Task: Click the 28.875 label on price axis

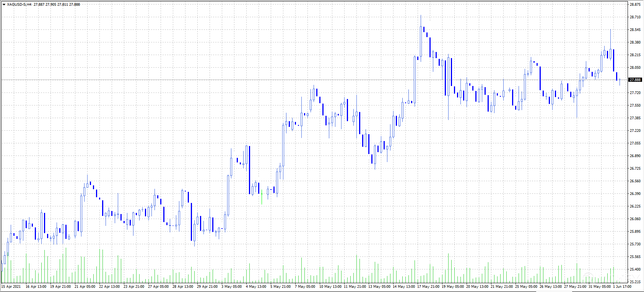Action: tap(635, 5)
